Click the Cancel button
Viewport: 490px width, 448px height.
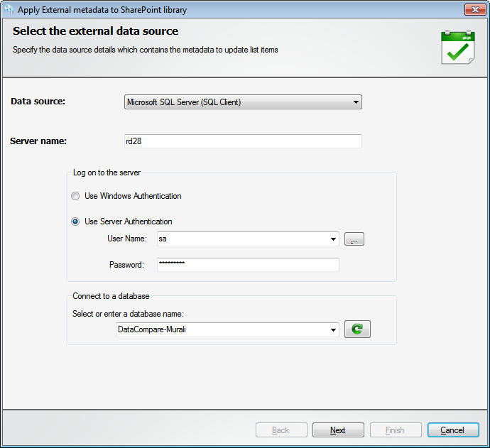pyautogui.click(x=453, y=430)
